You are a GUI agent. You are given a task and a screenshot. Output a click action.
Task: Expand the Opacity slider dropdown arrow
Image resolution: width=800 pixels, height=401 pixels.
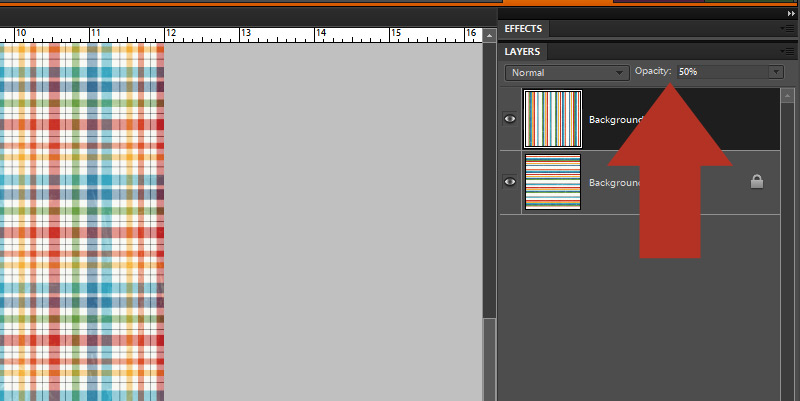point(775,73)
